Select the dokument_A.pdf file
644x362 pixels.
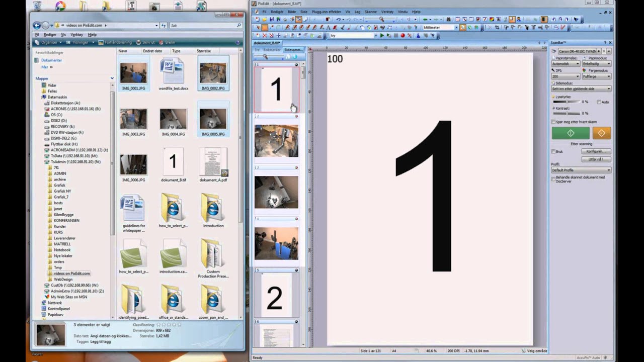(213, 165)
